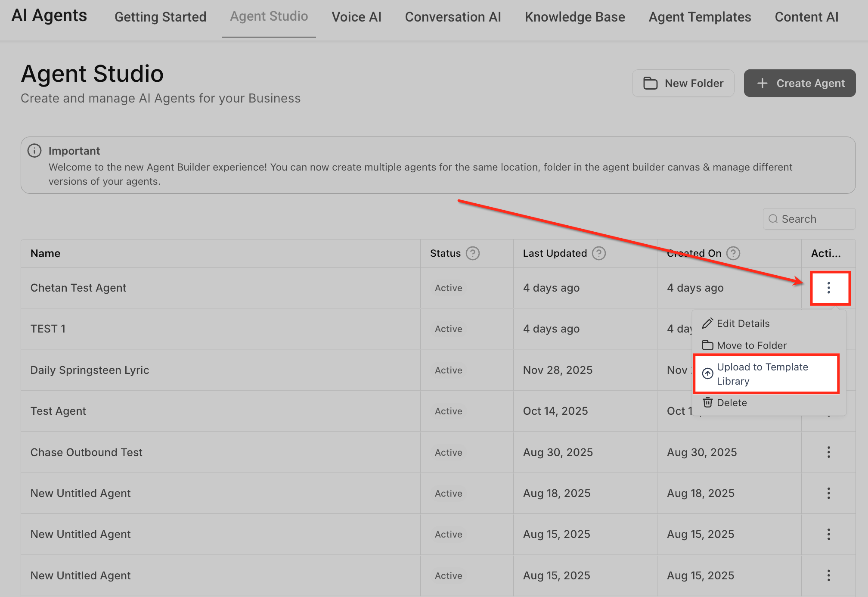
Task: Click Last Updated help question mark icon
Action: coord(598,253)
